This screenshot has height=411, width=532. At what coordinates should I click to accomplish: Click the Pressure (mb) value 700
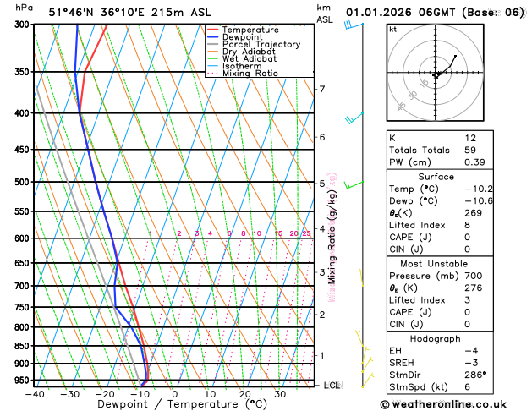[x=474, y=276]
